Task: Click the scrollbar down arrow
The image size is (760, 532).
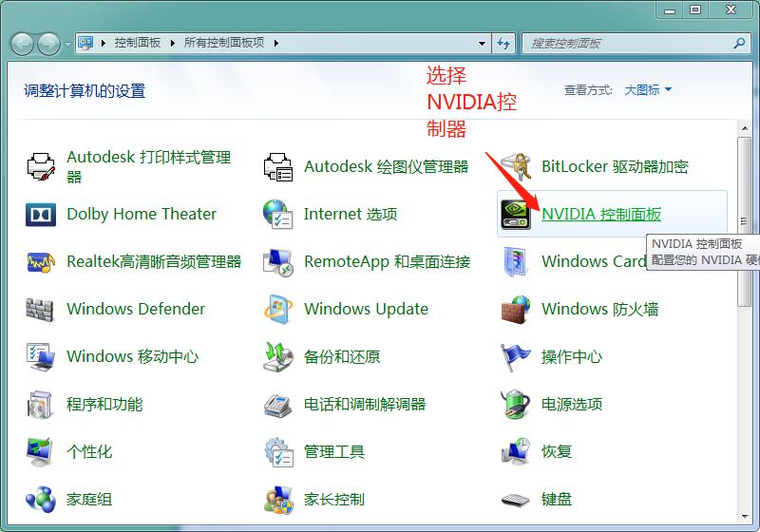Action: tap(745, 517)
